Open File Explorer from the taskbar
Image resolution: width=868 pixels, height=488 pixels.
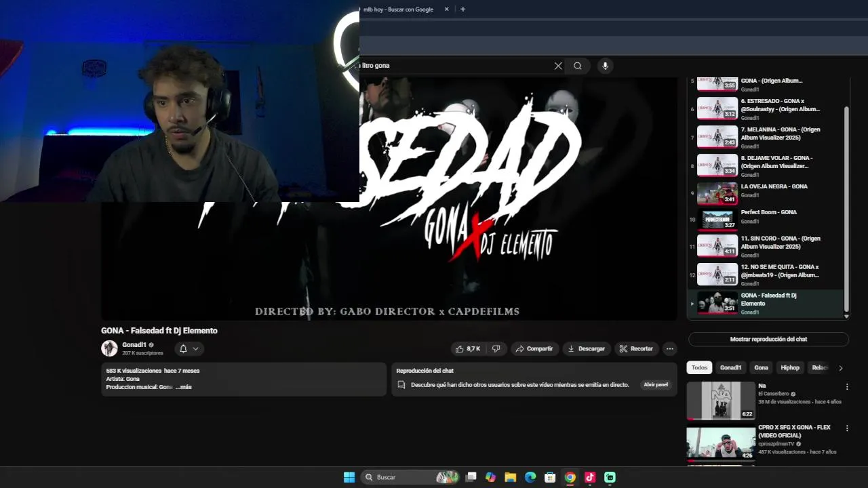coord(511,477)
